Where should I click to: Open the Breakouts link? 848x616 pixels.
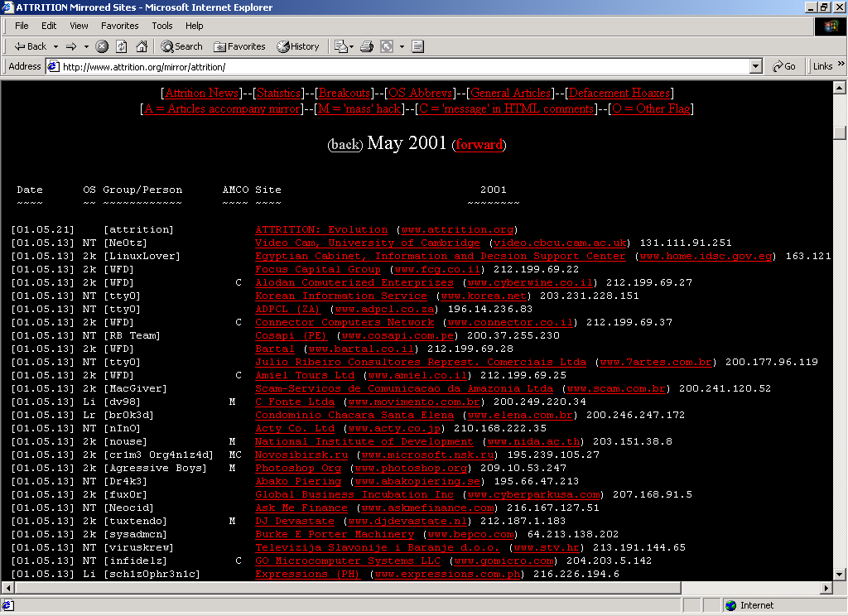point(344,93)
